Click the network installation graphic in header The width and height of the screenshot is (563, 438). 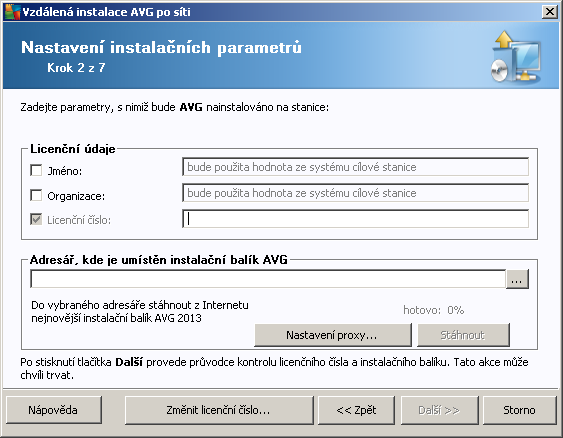coord(516,57)
